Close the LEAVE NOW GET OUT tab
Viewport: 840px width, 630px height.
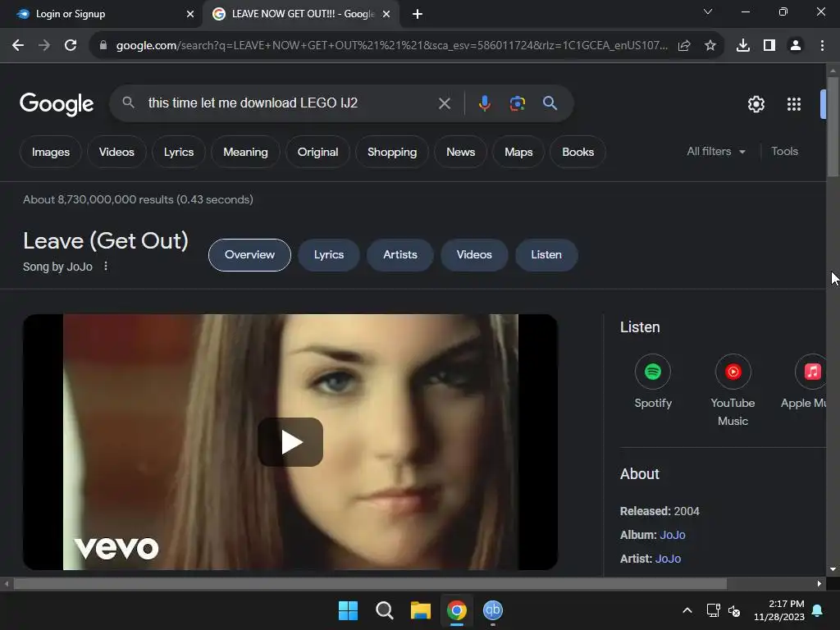386,14
